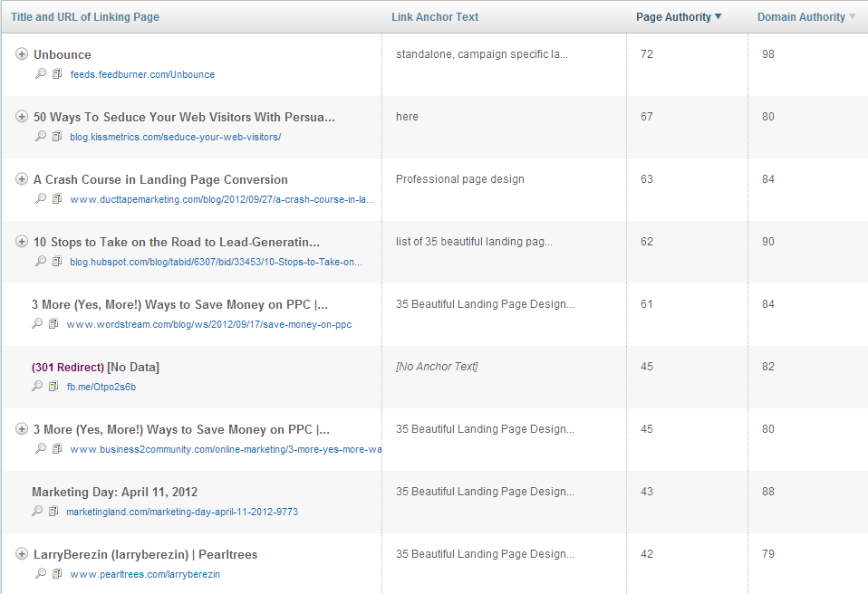
Task: Expand A Crash Course in Landing Page row
Action: tap(22, 178)
